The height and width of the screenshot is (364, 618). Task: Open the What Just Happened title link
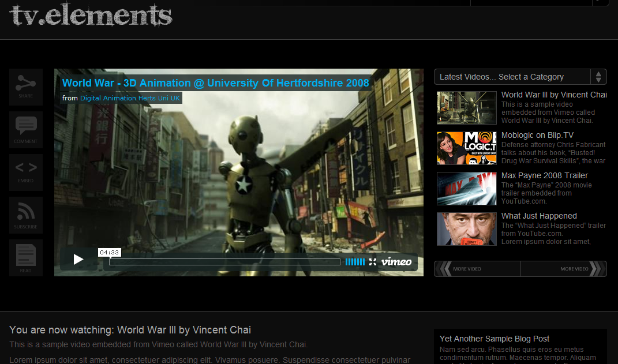(539, 216)
